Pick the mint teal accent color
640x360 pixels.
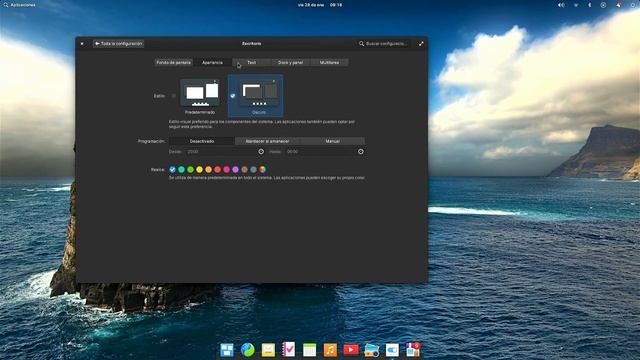tap(182, 169)
